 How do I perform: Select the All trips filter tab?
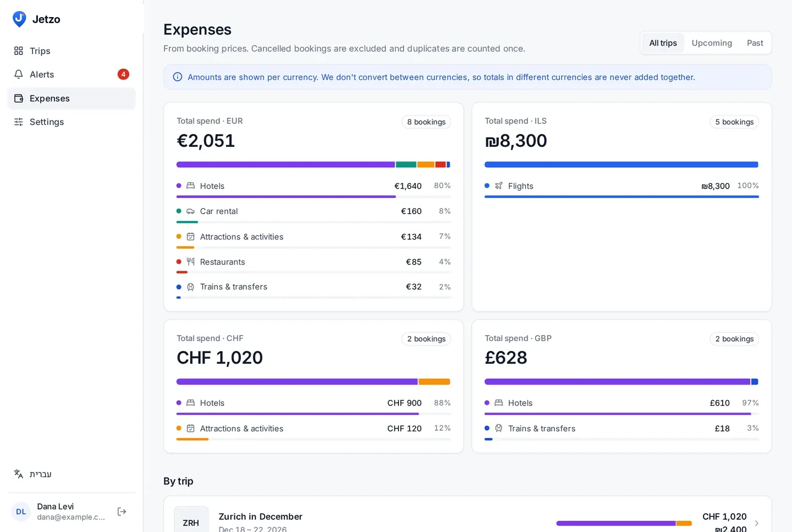click(663, 43)
